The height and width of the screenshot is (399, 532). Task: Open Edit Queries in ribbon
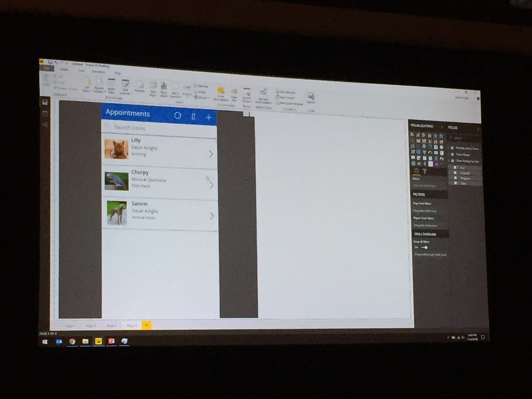[x=125, y=87]
